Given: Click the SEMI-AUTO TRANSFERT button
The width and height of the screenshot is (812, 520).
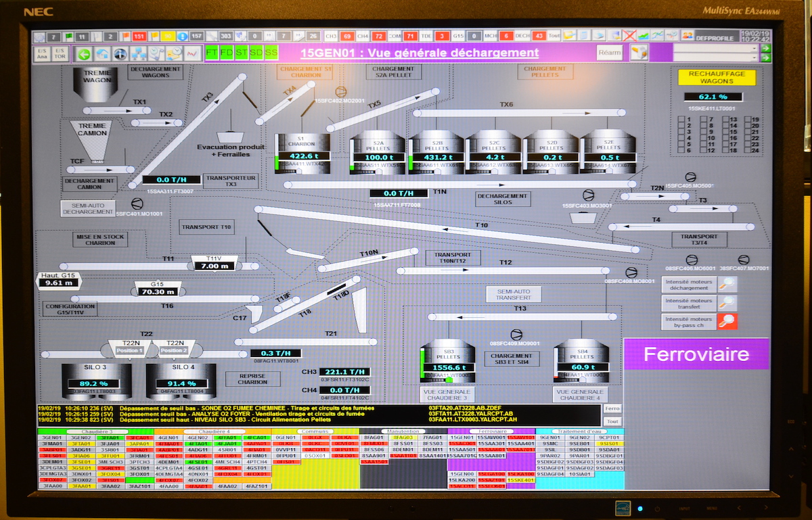Looking at the screenshot, I should [x=514, y=293].
